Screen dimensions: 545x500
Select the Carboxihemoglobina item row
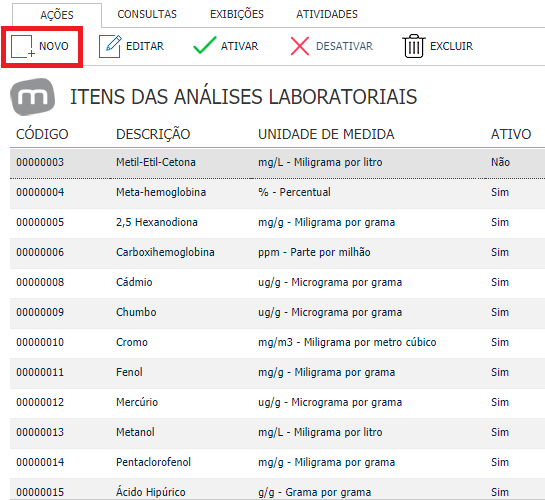(277, 253)
